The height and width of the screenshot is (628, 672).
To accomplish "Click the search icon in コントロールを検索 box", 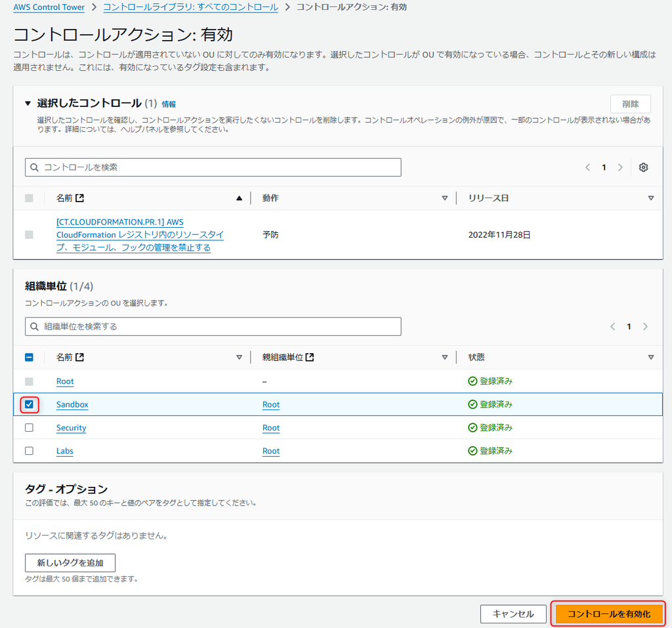I will [x=35, y=167].
